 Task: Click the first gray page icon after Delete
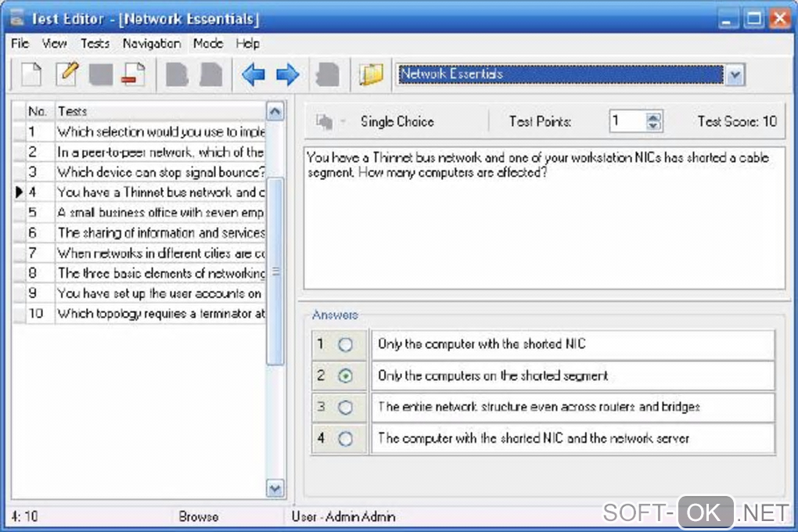(177, 75)
